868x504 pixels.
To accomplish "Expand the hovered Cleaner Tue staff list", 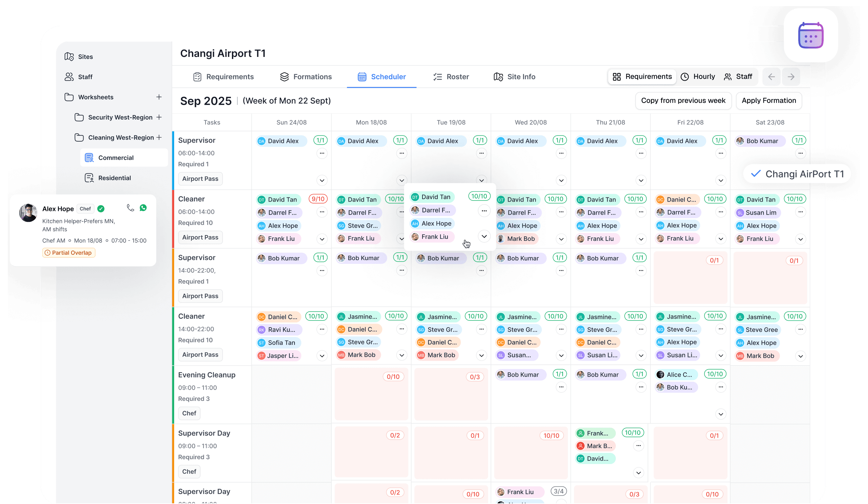I will (x=484, y=236).
